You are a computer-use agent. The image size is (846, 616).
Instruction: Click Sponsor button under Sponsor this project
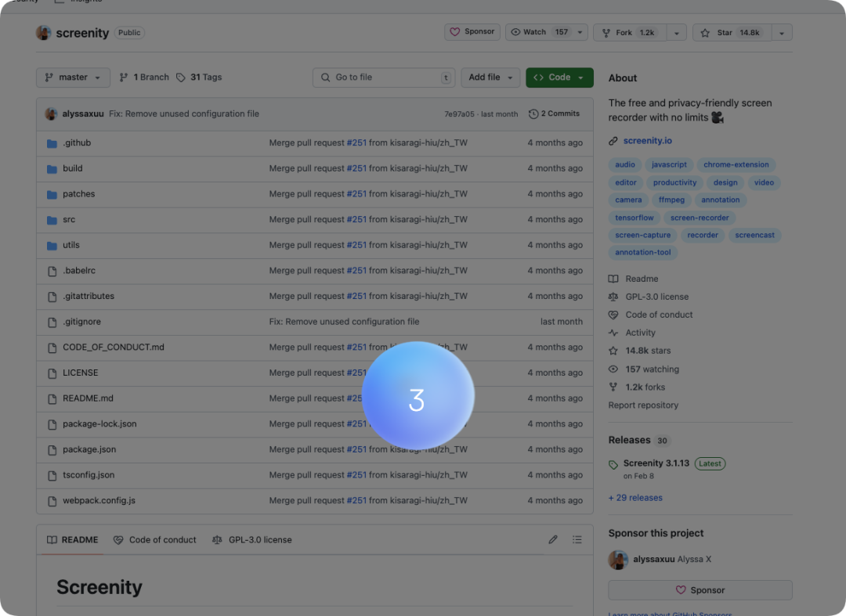click(700, 590)
